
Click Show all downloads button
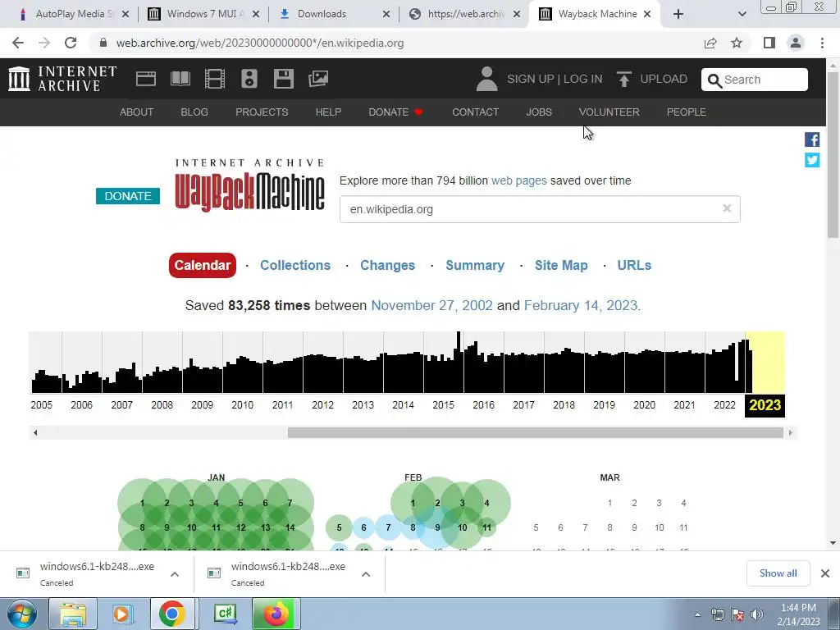tap(778, 573)
